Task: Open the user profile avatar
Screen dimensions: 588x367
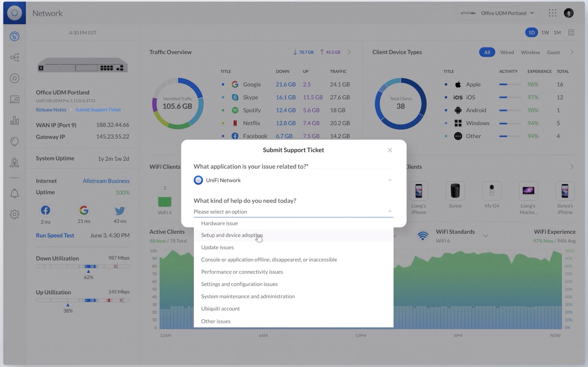Action: click(x=568, y=13)
